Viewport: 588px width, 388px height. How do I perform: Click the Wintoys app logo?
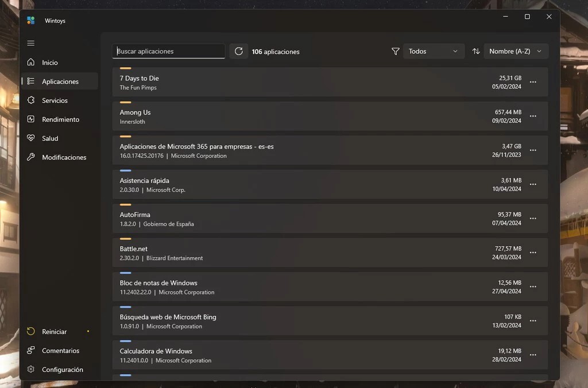coord(31,20)
